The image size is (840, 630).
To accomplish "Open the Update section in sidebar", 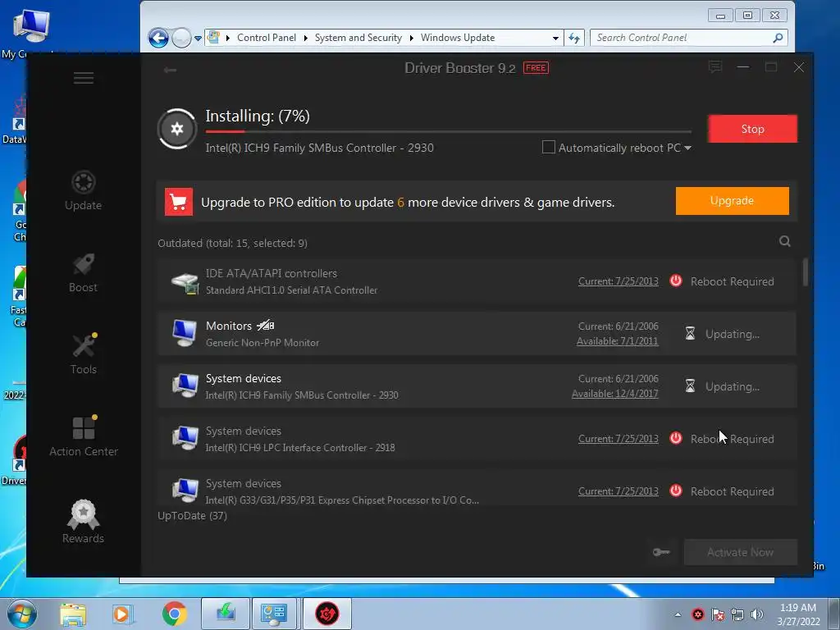I will [83, 190].
